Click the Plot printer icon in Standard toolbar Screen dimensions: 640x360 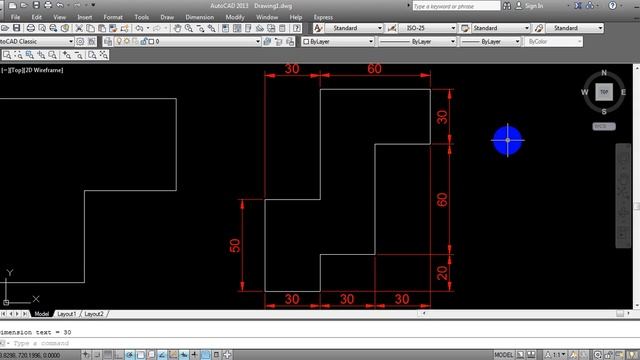(x=31, y=28)
